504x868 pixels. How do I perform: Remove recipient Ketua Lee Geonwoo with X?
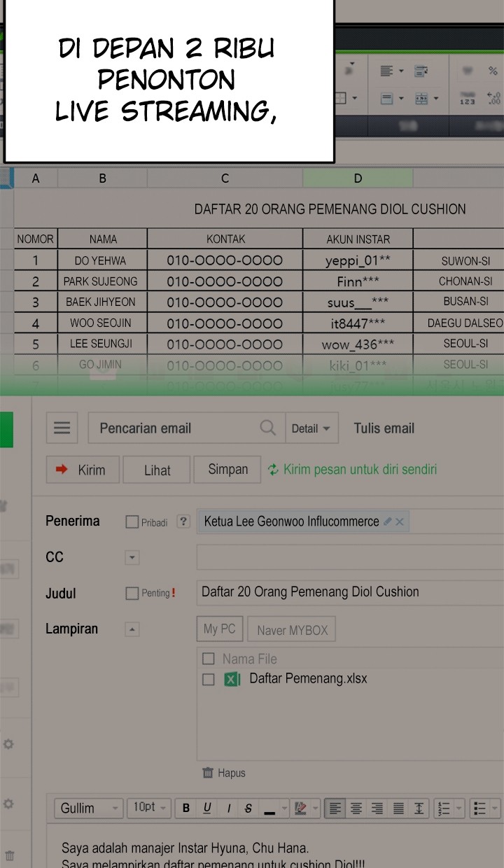coord(400,521)
